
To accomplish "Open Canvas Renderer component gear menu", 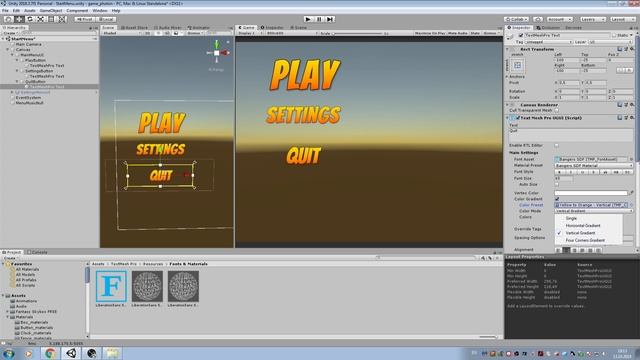I will (x=632, y=105).
